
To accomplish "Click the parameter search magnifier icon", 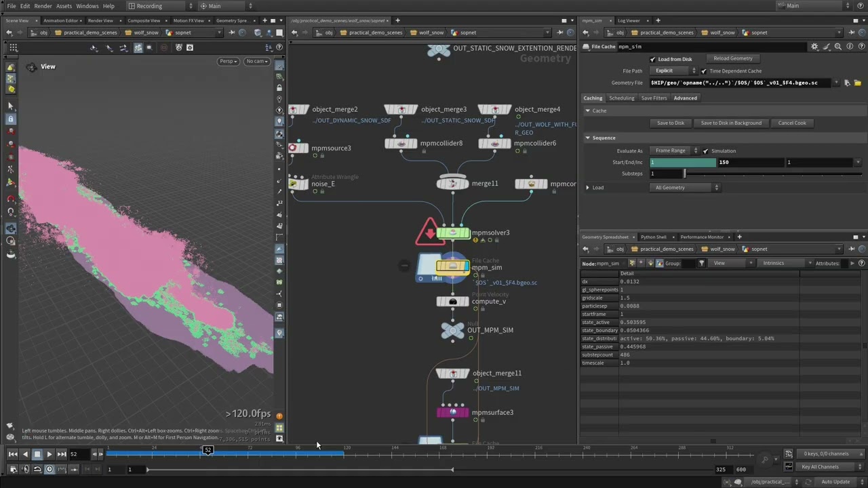I will [838, 47].
